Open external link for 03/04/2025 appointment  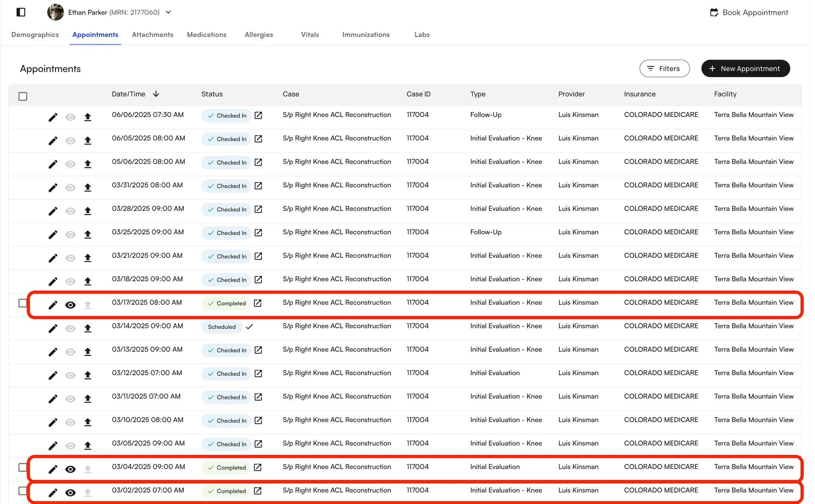[x=258, y=467]
